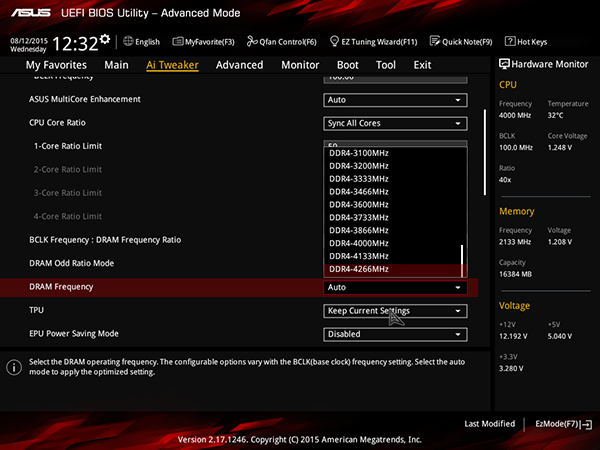Click the 08/12/2015 Wednesday date
Screen dimensions: 600x450
tap(29, 45)
